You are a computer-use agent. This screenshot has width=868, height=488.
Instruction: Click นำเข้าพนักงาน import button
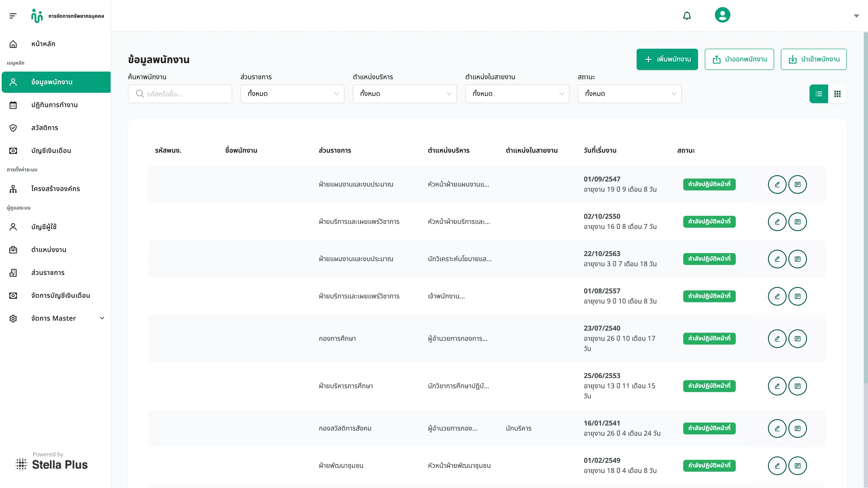pyautogui.click(x=813, y=59)
